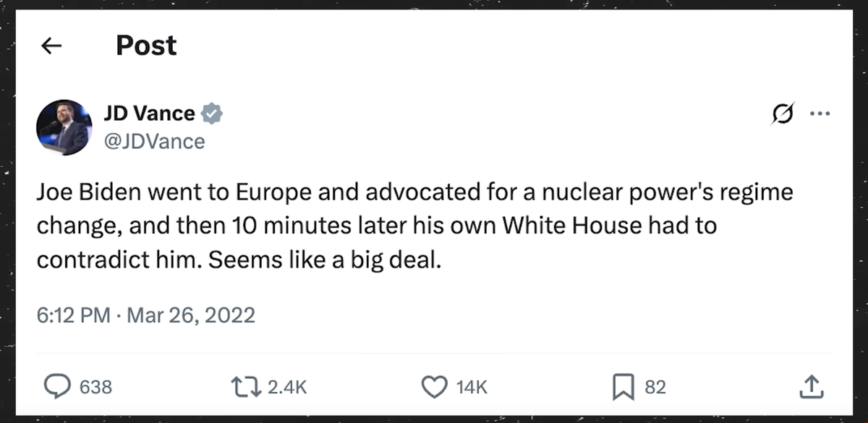
Task: Open the three-dot more options menu
Action: point(820,114)
